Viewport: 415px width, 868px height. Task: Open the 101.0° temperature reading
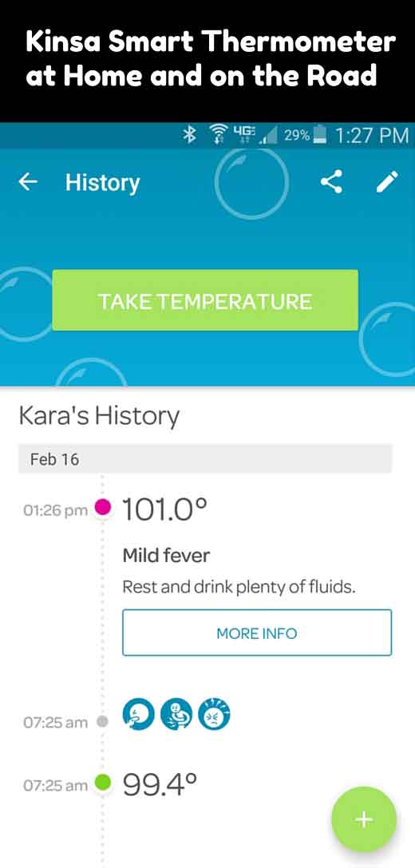click(164, 508)
